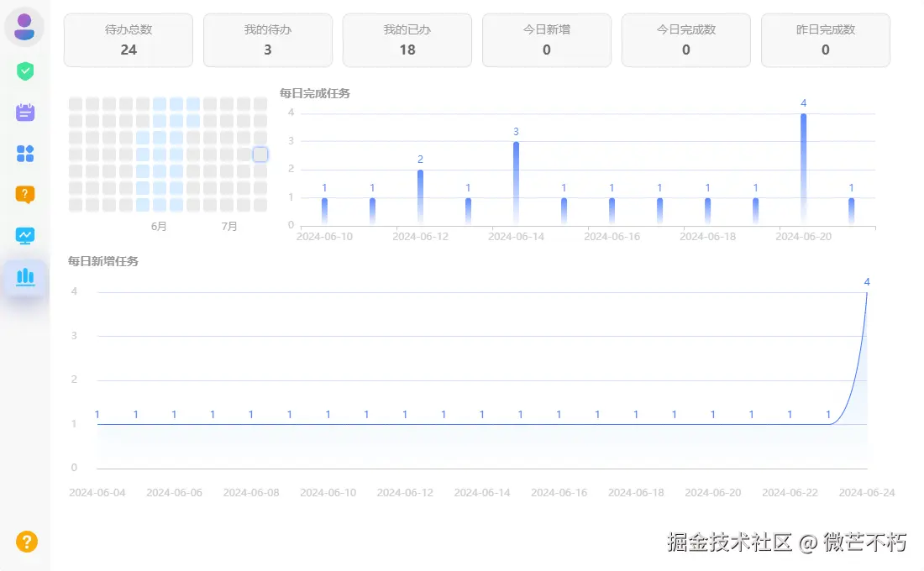Click the 今日新增 0 card
The image size is (924, 571).
547,40
